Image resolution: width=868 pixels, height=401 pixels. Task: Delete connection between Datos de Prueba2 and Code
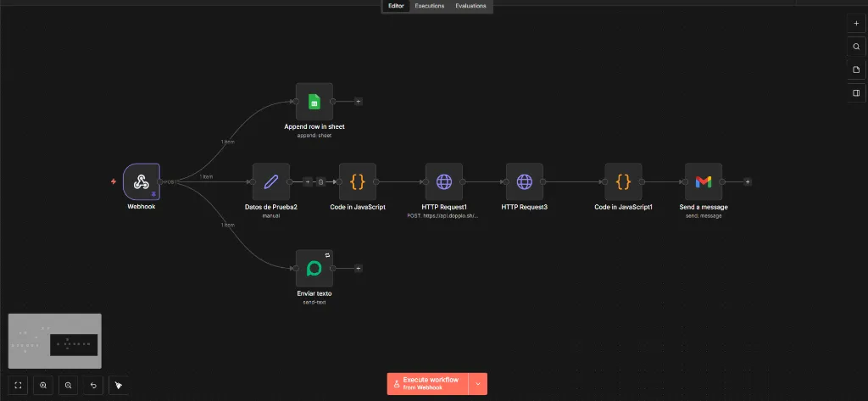320,181
